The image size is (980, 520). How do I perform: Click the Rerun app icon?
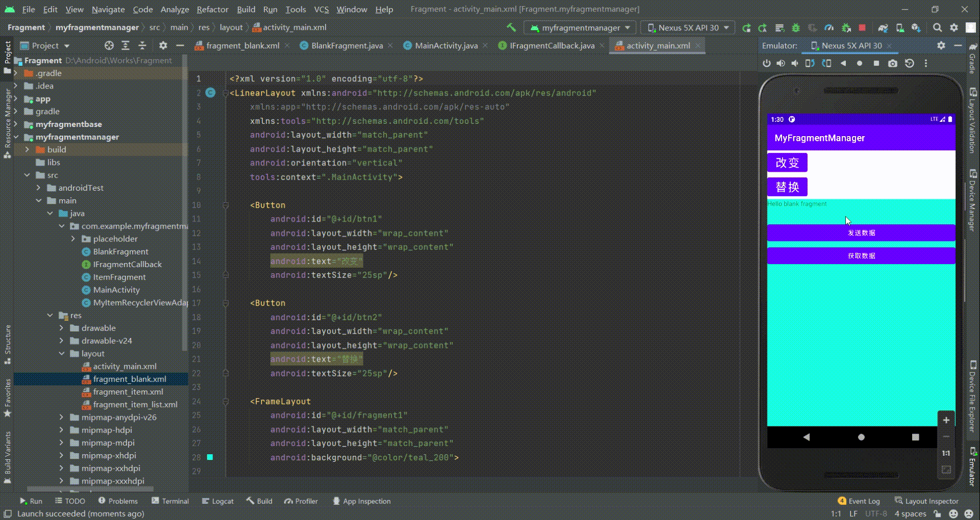[746, 28]
